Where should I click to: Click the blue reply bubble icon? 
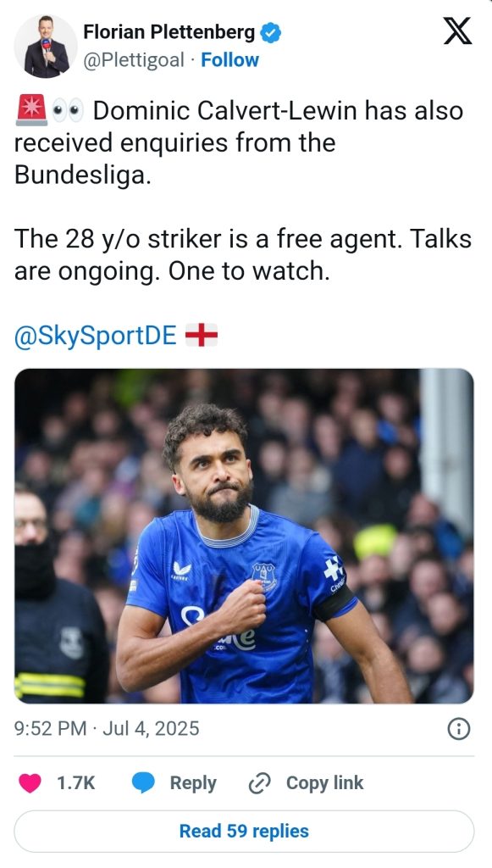143,782
